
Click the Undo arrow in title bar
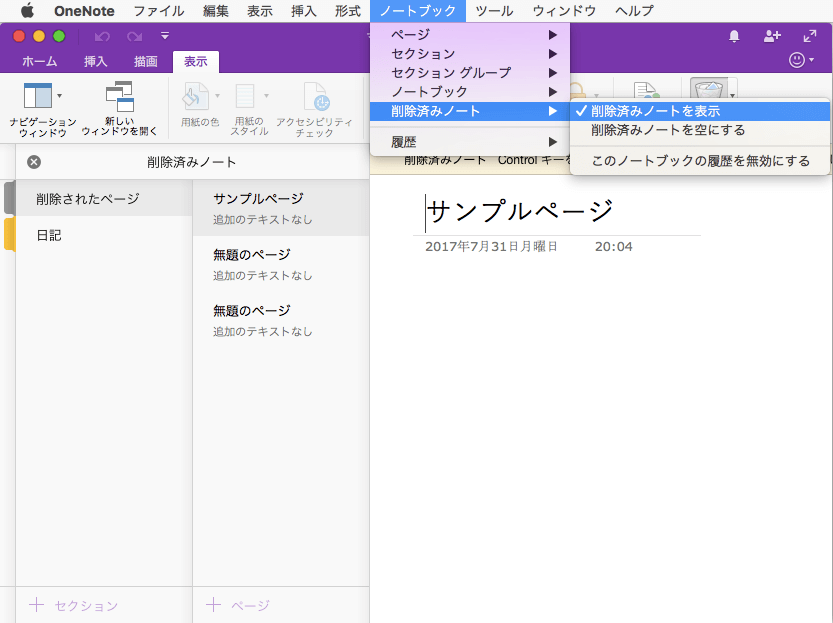102,36
